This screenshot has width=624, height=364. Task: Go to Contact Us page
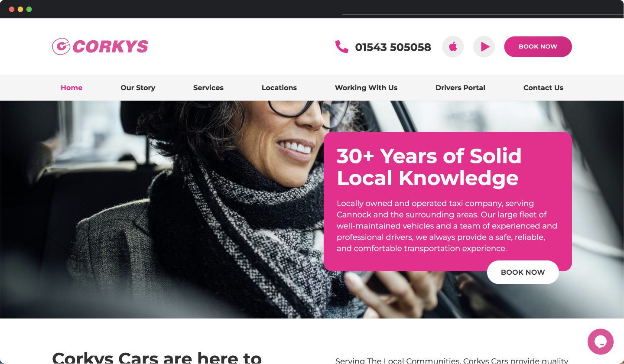click(x=543, y=88)
